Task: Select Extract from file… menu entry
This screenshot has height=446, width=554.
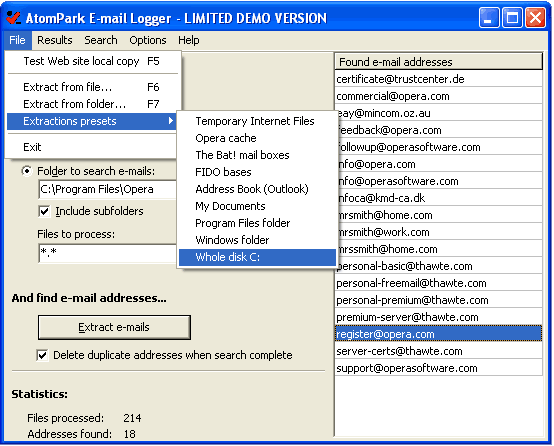Action: 93,87
